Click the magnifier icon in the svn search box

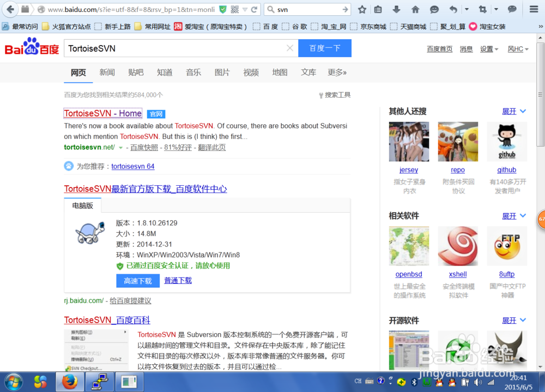[x=271, y=10]
